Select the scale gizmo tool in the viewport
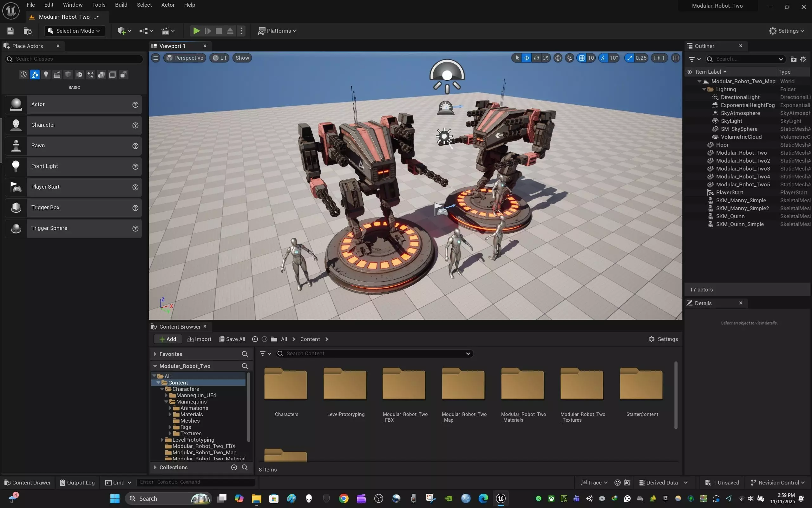Image resolution: width=812 pixels, height=508 pixels. [x=546, y=58]
